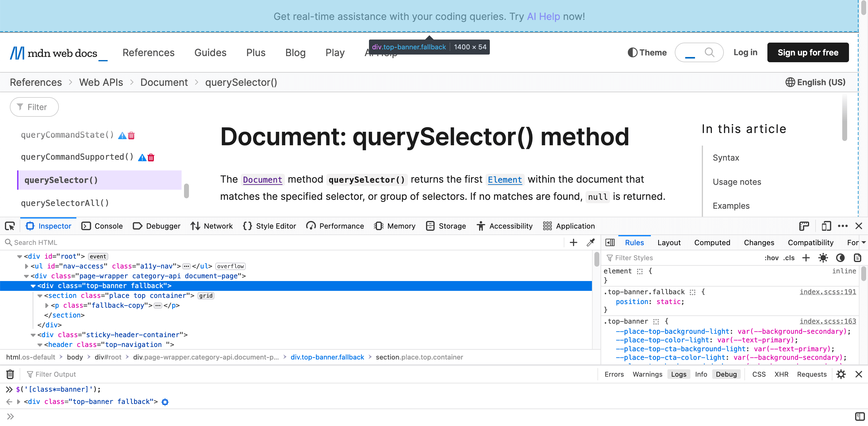Click the querySelector() sidebar item
The width and height of the screenshot is (868, 426).
[x=60, y=180]
